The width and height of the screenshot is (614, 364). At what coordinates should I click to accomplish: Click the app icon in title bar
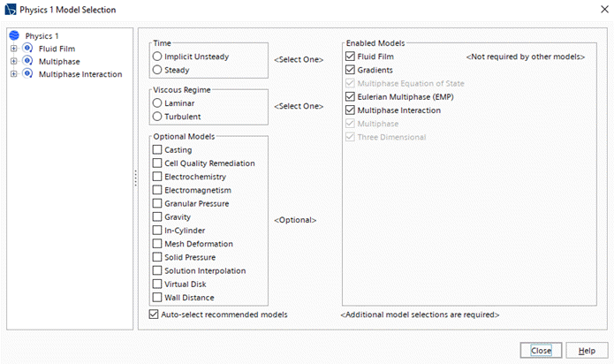click(x=10, y=10)
